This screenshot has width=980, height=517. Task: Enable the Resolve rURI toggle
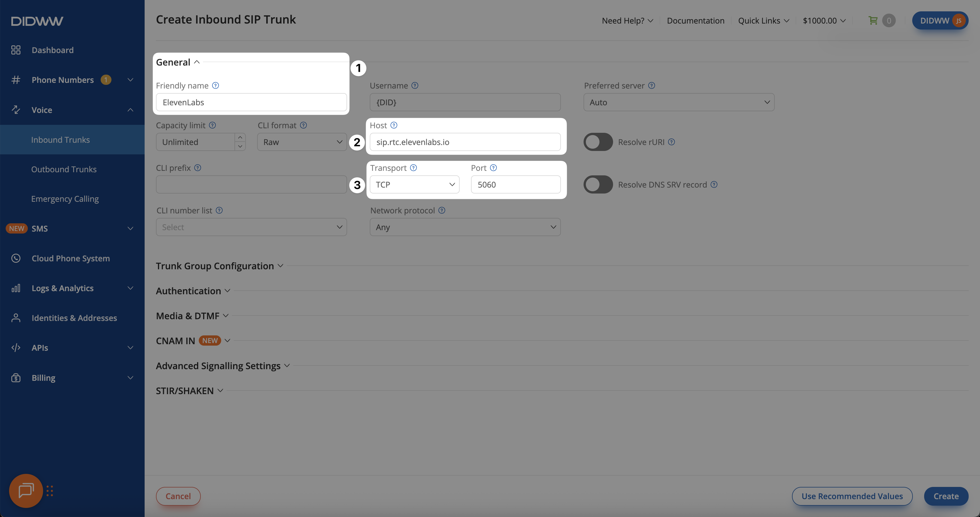pos(598,142)
